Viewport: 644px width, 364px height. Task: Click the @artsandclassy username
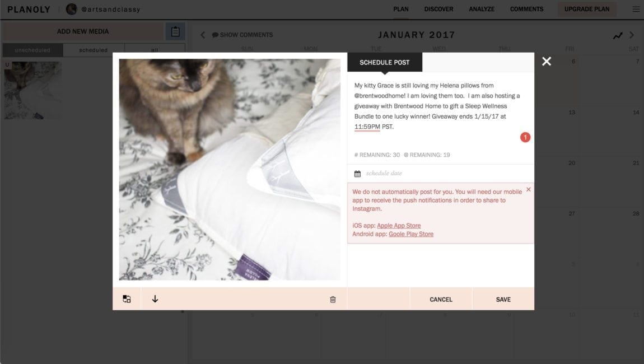110,10
